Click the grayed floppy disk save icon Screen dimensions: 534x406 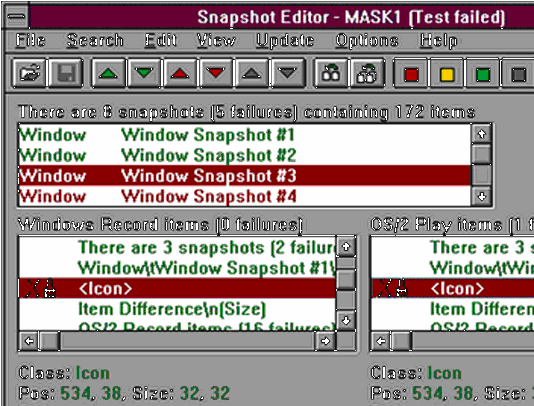coord(66,74)
